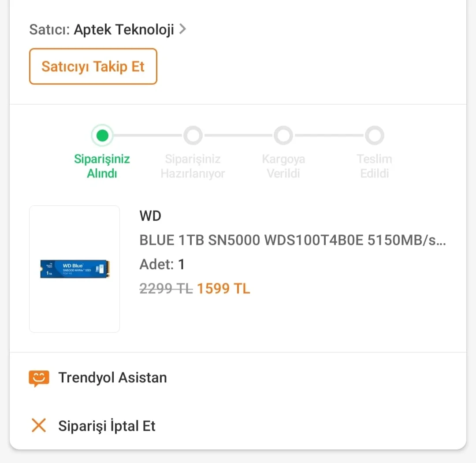Select the Kargoya Verildi step circle
476x463 pixels.
283,135
